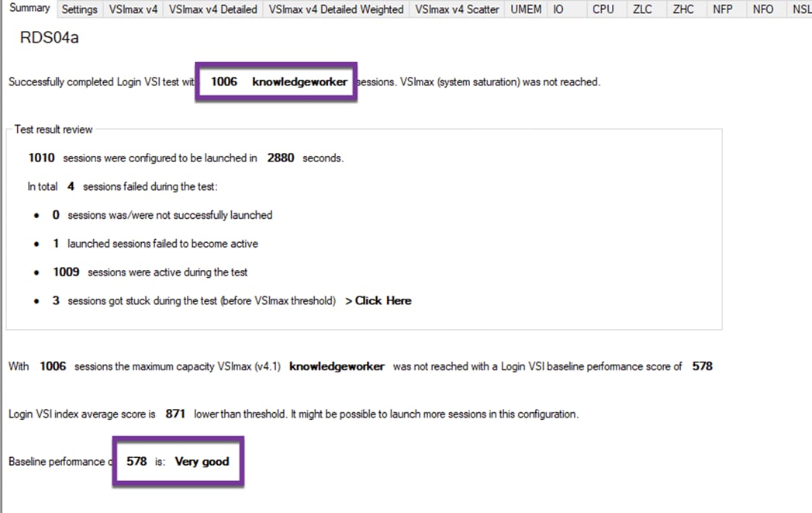Select the 578 value beside 'Very good'
The width and height of the screenshot is (812, 513).
(136, 461)
